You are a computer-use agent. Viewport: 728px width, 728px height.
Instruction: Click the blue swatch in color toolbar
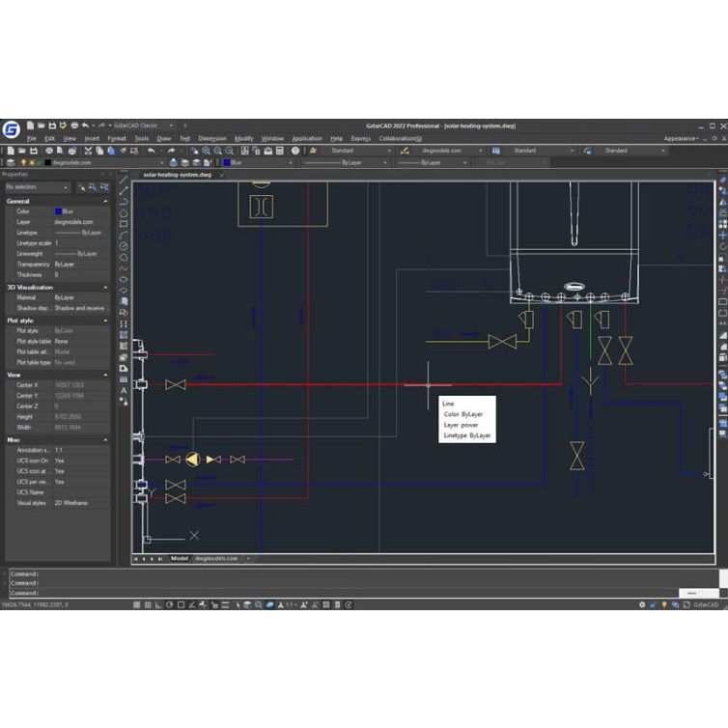tap(227, 162)
